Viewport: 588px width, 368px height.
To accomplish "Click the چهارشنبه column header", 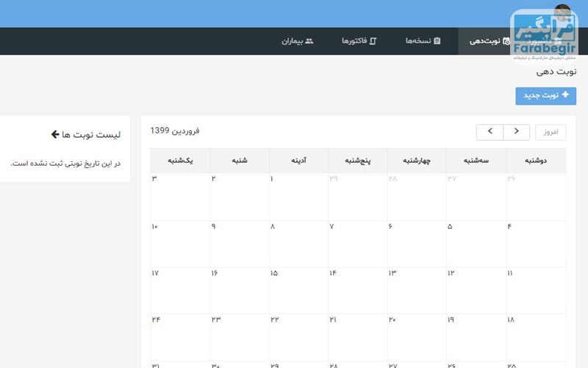I will tap(417, 160).
